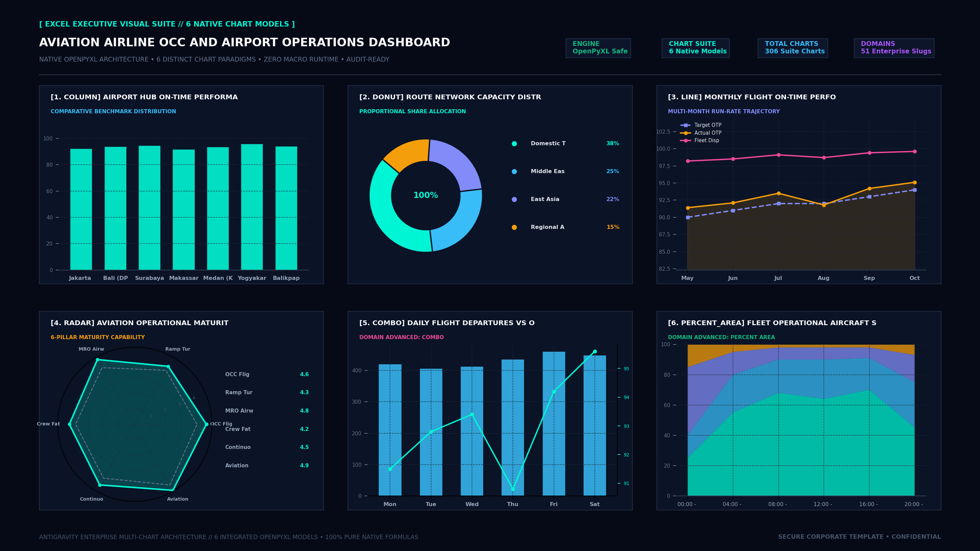Screen dimensions: 980x551
Task: Click the 20:00 time axis label
Action: tap(913, 504)
